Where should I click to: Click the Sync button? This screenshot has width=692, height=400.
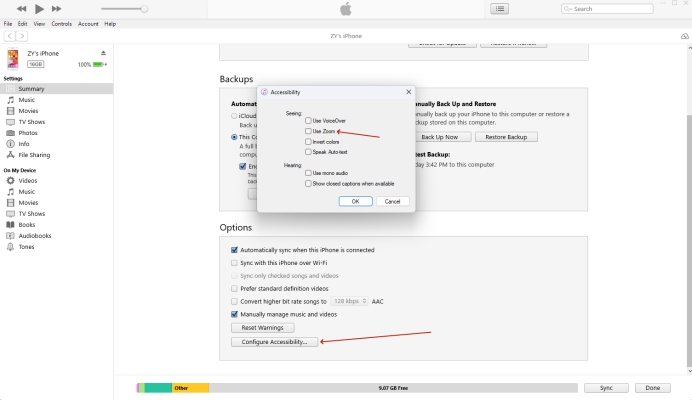[x=606, y=388]
